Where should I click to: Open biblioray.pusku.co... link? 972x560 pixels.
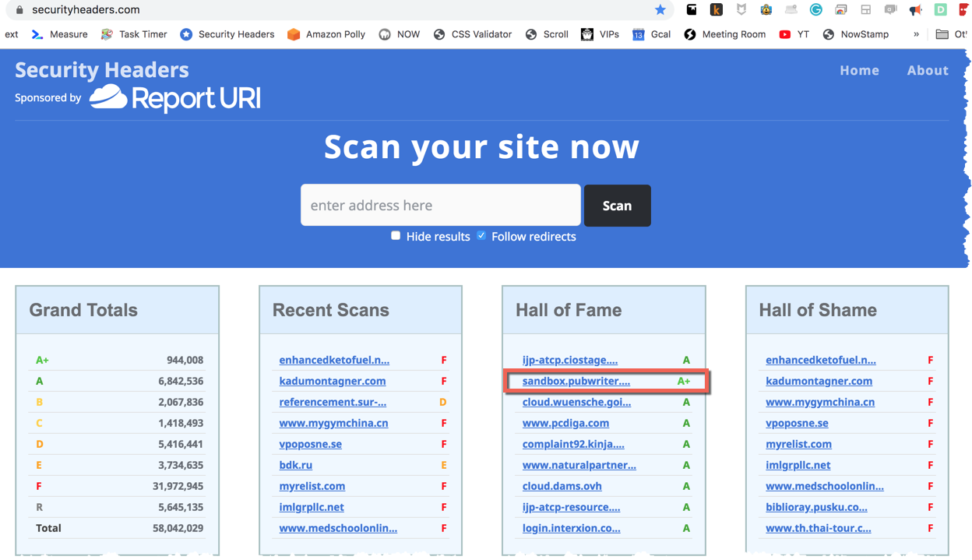[816, 507]
